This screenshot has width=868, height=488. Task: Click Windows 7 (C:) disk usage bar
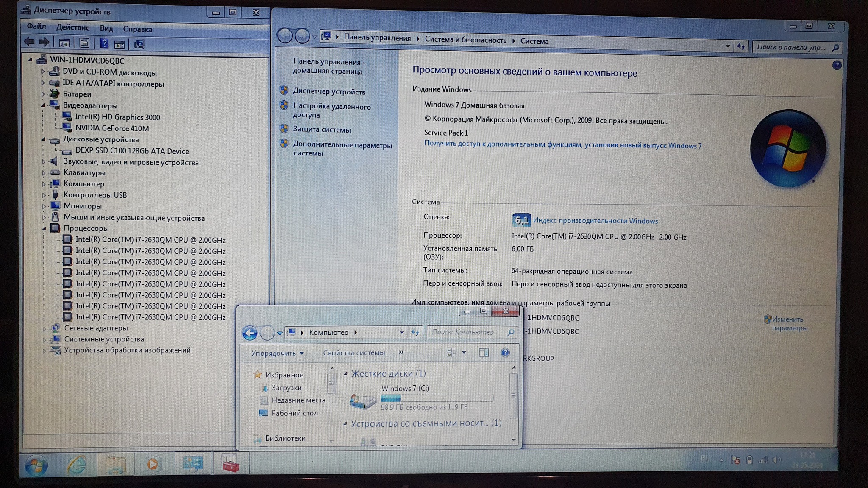pyautogui.click(x=437, y=398)
